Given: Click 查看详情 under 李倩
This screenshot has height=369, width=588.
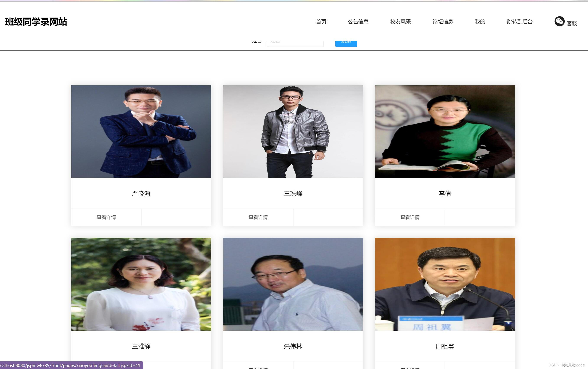Looking at the screenshot, I should 410,217.
